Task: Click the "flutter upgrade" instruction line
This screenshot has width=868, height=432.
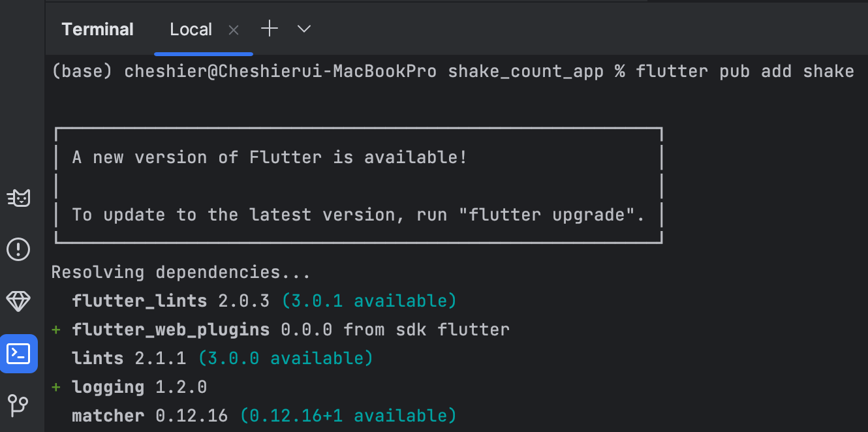Action: (358, 215)
